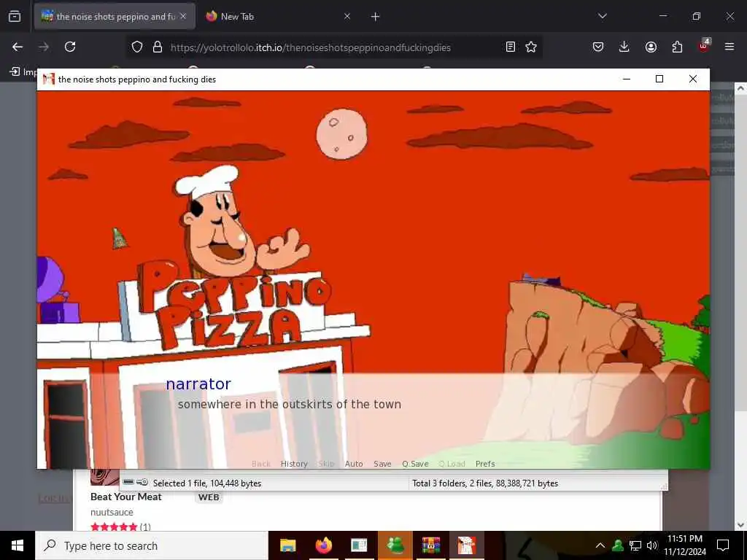The width and height of the screenshot is (747, 560).
Task: Click the Type here to search box
Action: coord(152,545)
